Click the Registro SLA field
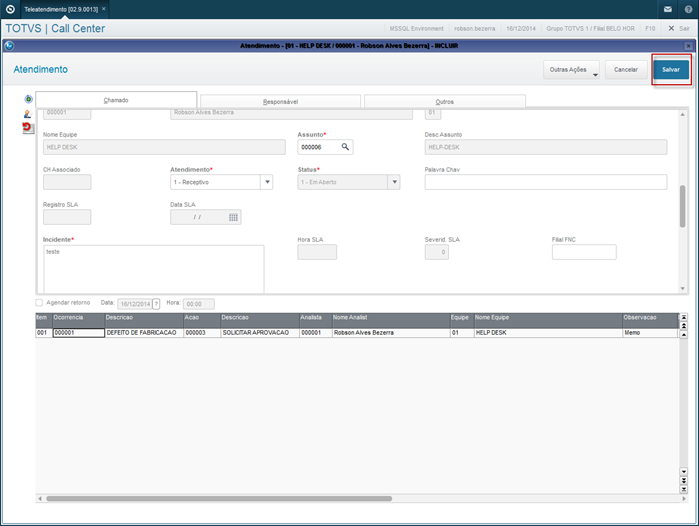The width and height of the screenshot is (699, 526). click(67, 217)
